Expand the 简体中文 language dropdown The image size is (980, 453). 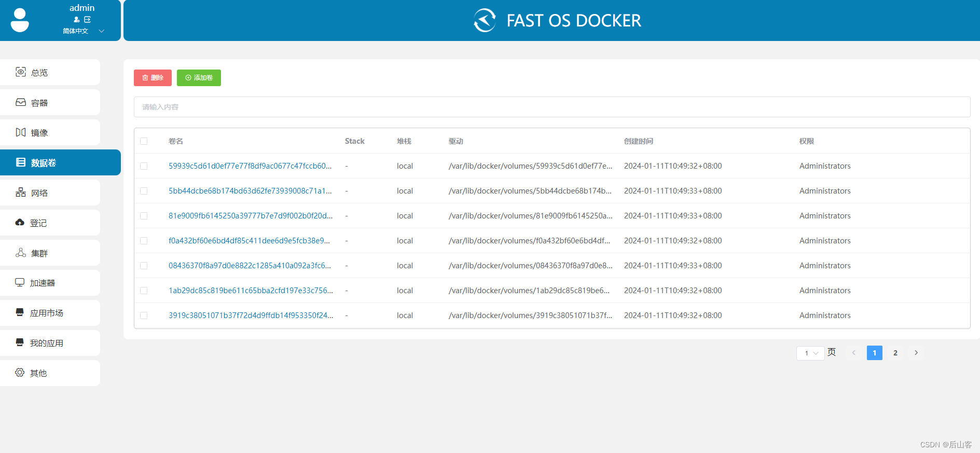[x=84, y=31]
